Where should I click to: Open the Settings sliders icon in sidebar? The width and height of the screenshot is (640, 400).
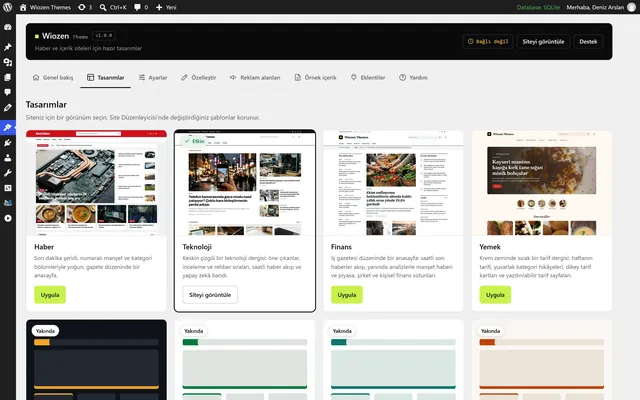coord(8,188)
